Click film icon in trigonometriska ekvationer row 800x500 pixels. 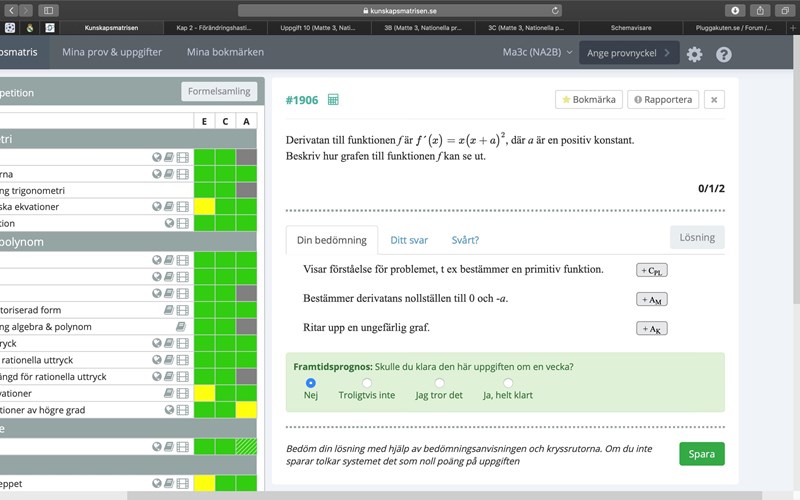tap(182, 207)
